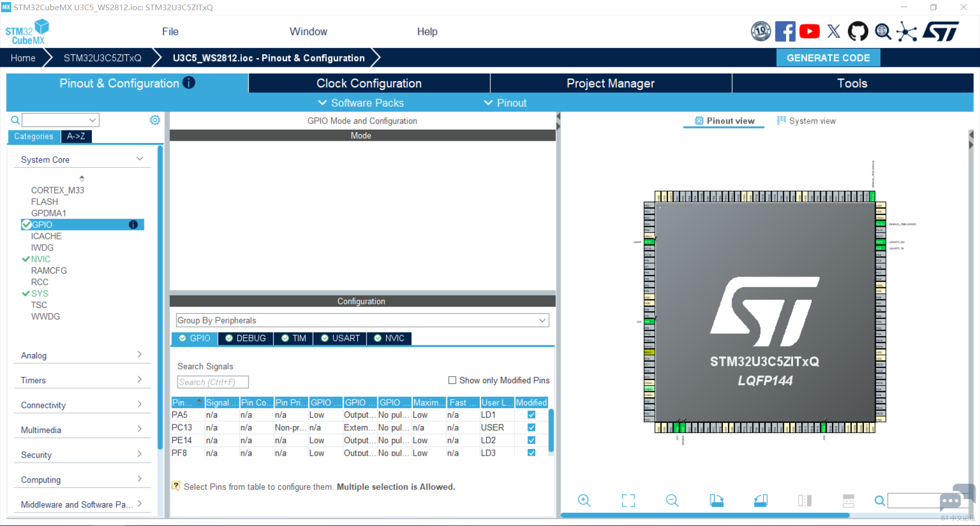The height and width of the screenshot is (526, 980).
Task: Rotate the chip view clockwise icon
Action: tap(717, 500)
